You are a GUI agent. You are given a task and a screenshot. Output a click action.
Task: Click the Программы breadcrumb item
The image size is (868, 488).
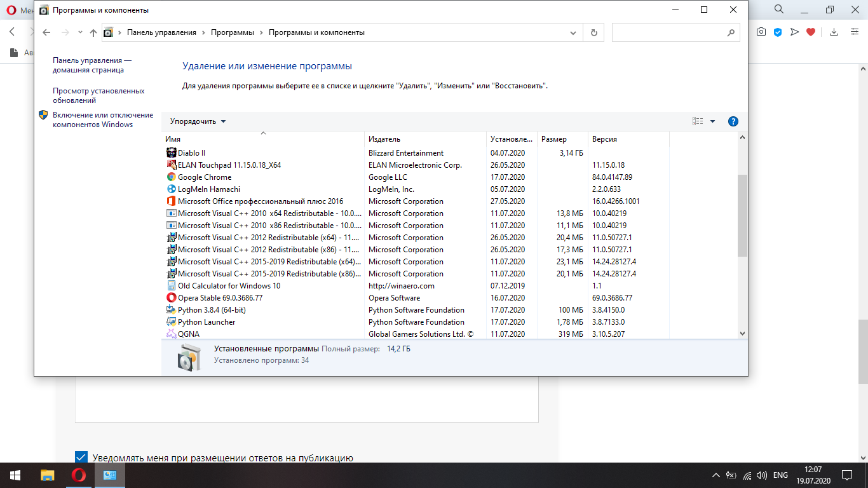click(x=233, y=32)
